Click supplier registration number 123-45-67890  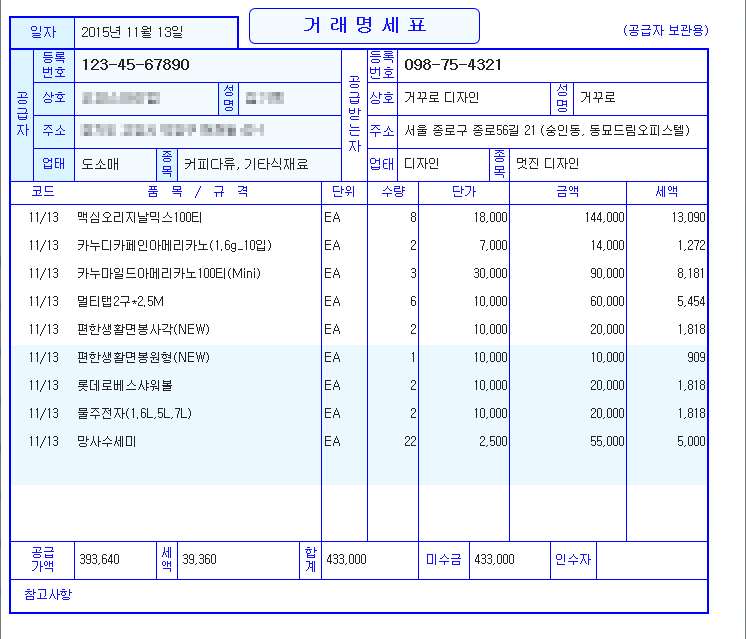pyautogui.click(x=135, y=65)
